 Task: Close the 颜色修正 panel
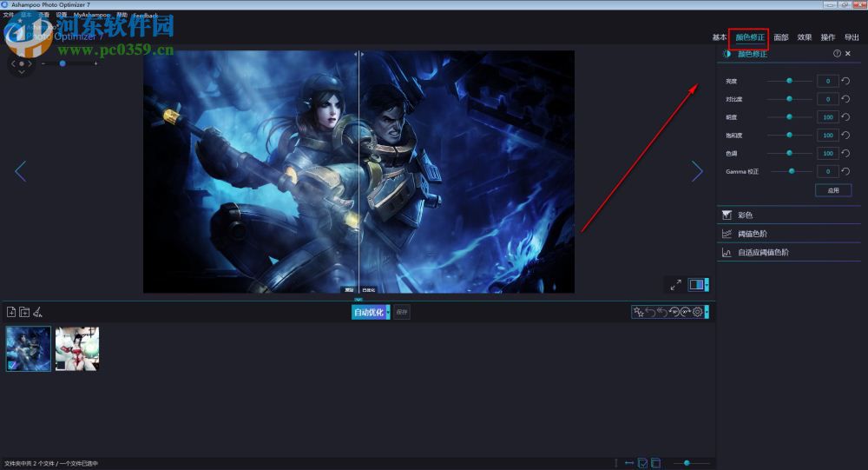tap(848, 53)
